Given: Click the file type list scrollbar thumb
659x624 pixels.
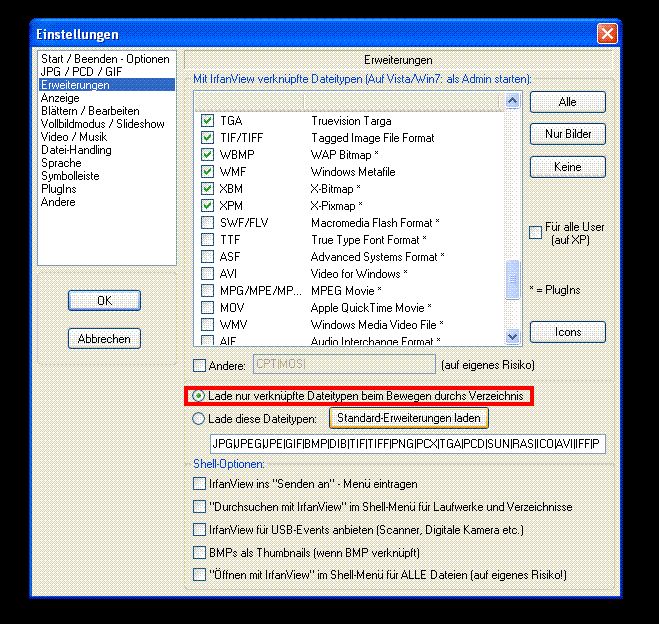Looking at the screenshot, I should (512, 280).
